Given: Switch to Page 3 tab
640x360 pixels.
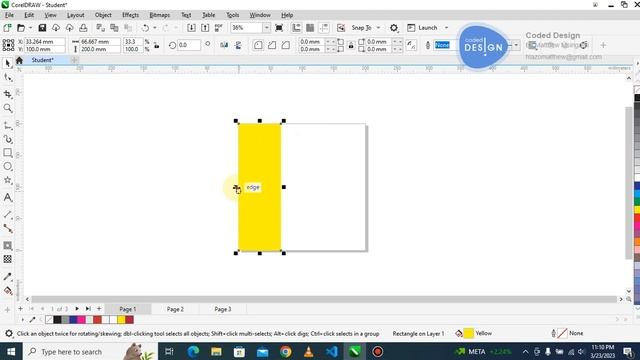Looking at the screenshot, I should 223,309.
